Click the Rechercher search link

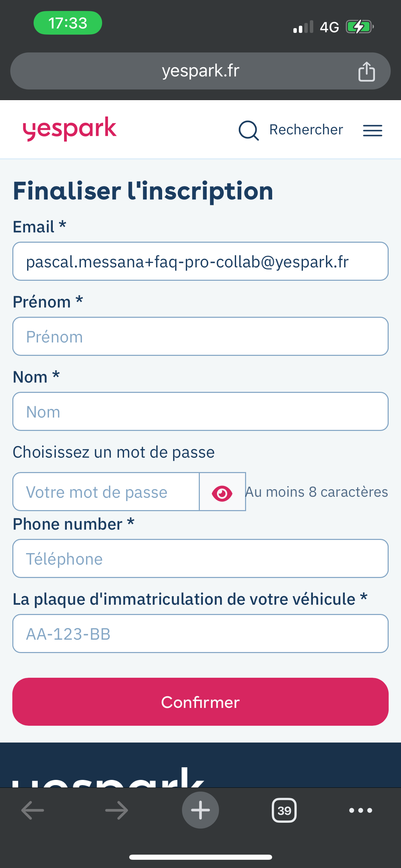tap(306, 130)
